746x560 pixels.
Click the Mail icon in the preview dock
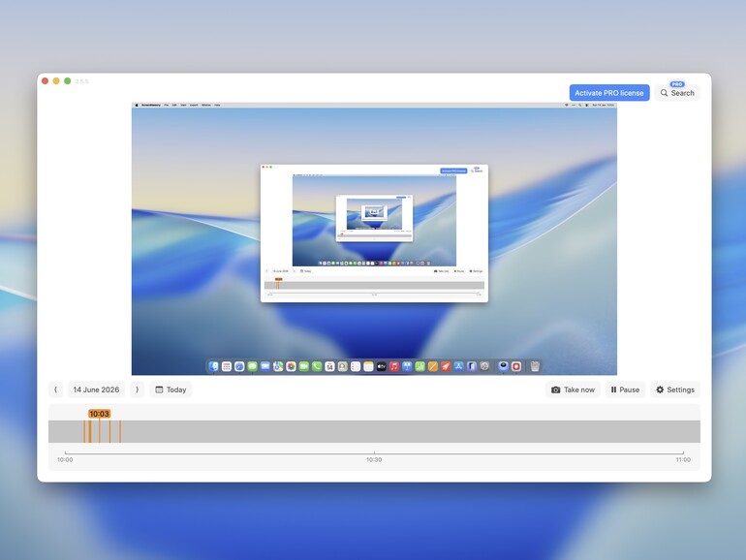[x=265, y=366]
